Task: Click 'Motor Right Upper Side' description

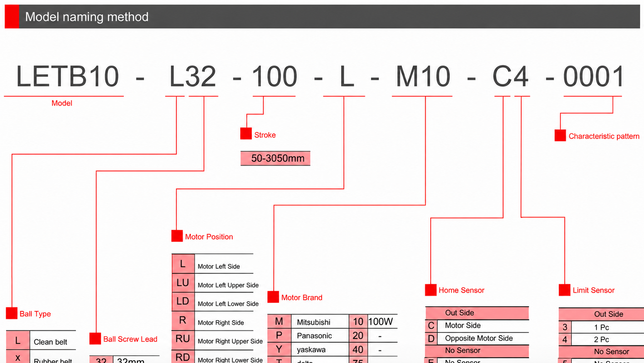Action: pos(230,341)
